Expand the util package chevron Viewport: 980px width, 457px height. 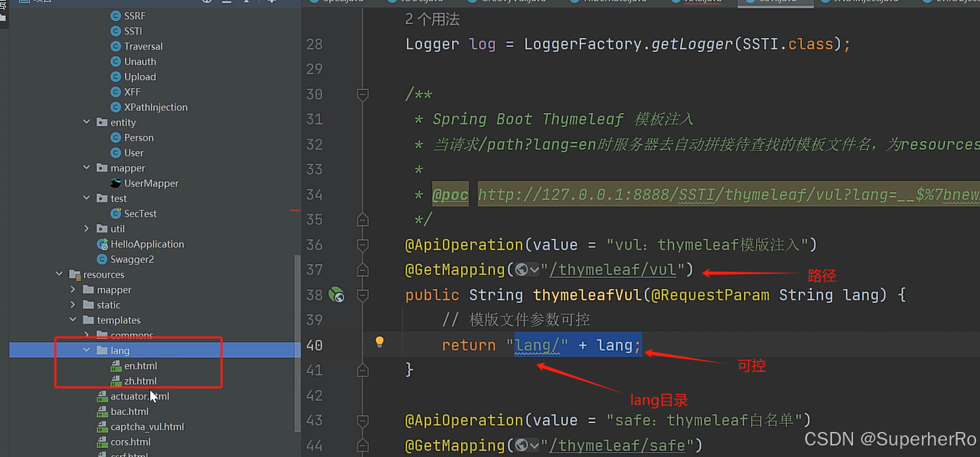(86, 228)
